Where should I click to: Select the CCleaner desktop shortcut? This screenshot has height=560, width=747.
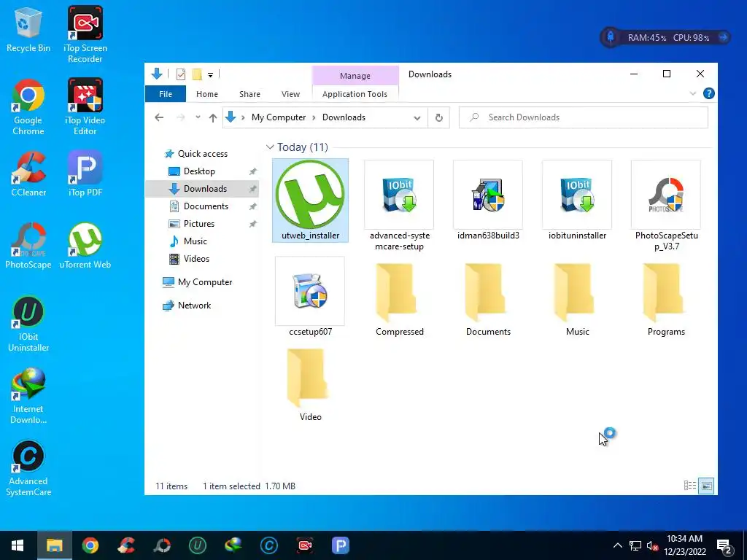[28, 174]
